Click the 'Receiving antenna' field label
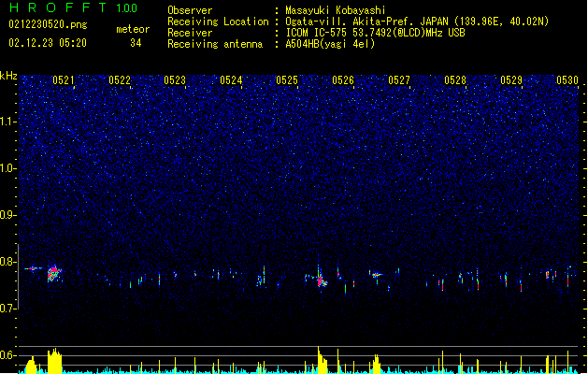This screenshot has height=374, width=588. [215, 44]
